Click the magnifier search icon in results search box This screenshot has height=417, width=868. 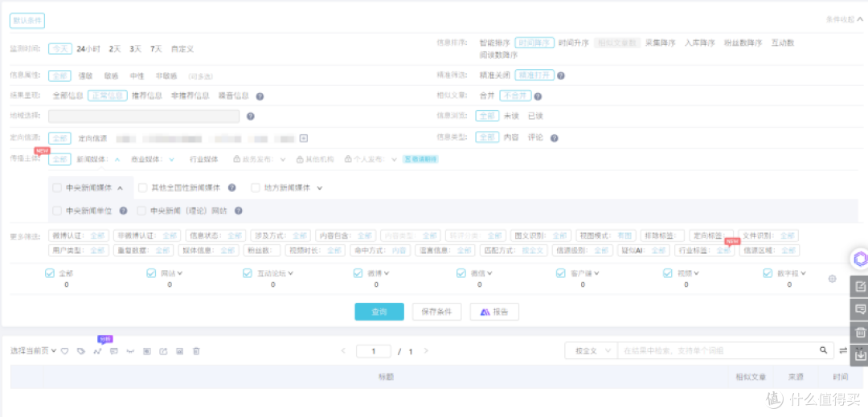coord(823,350)
